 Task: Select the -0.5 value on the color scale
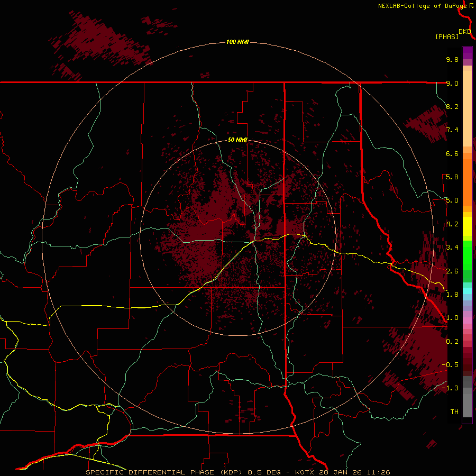click(x=450, y=365)
